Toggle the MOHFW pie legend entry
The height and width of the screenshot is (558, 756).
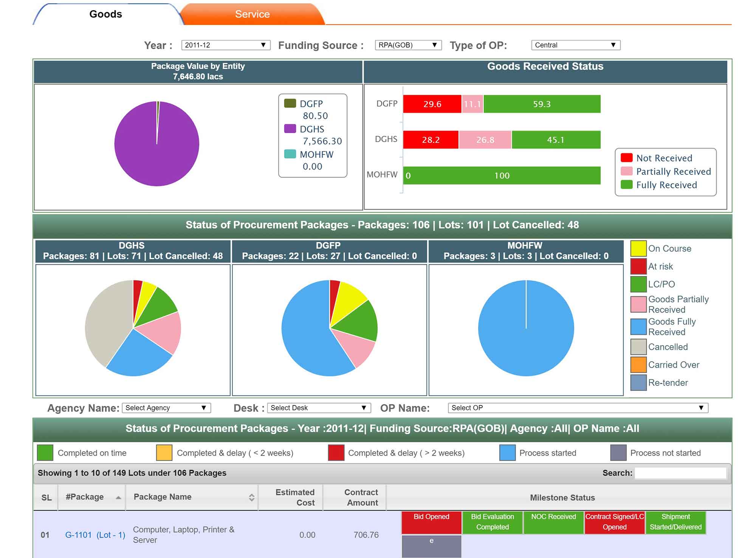point(316,154)
